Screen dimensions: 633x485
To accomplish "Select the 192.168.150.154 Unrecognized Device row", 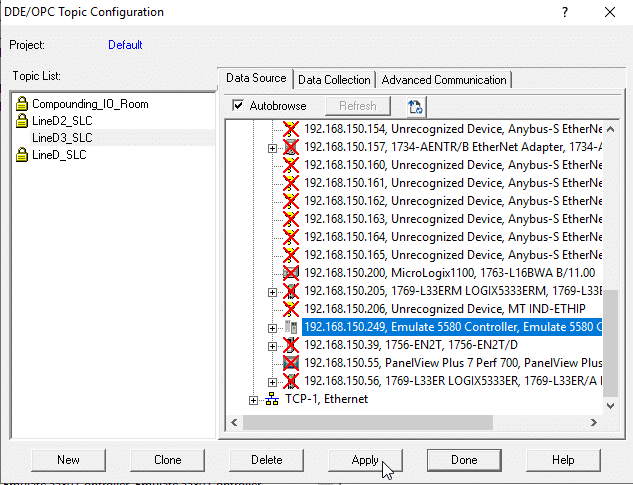I will (x=453, y=129).
